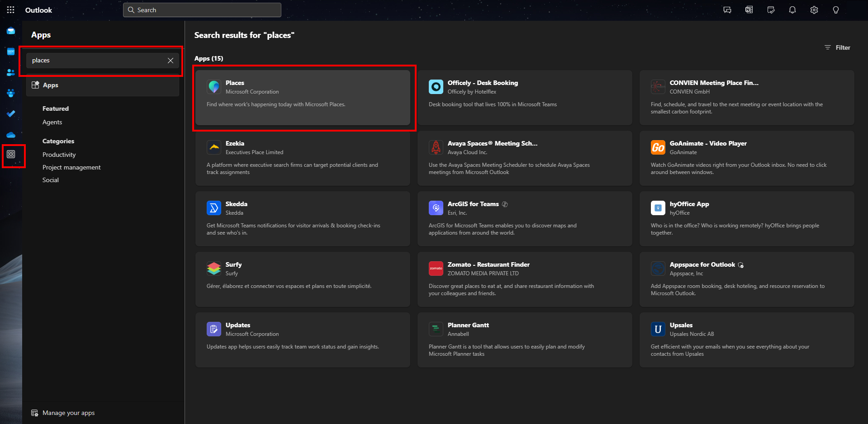The height and width of the screenshot is (424, 868).
Task: Click the GoAnimate app icon
Action: click(658, 147)
